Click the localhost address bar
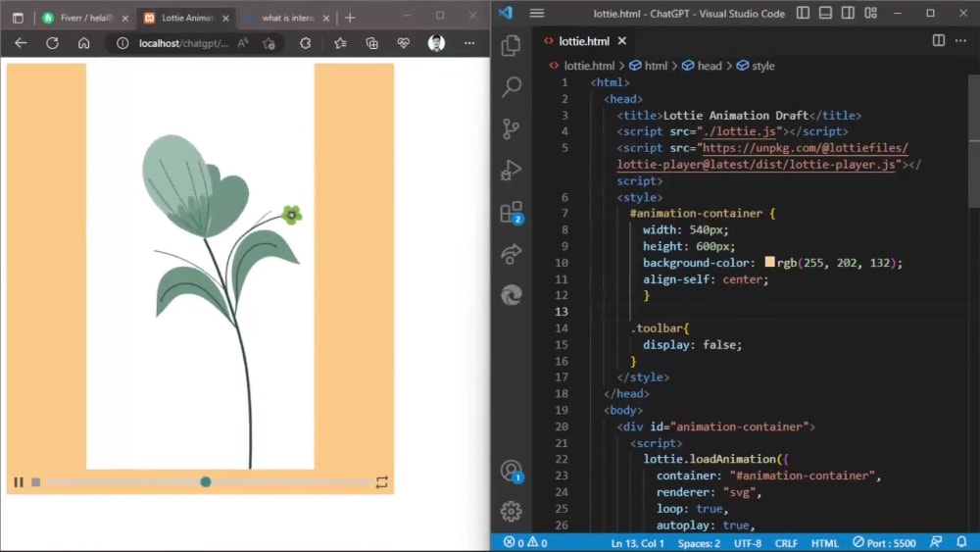The width and height of the screenshot is (980, 552). [183, 43]
